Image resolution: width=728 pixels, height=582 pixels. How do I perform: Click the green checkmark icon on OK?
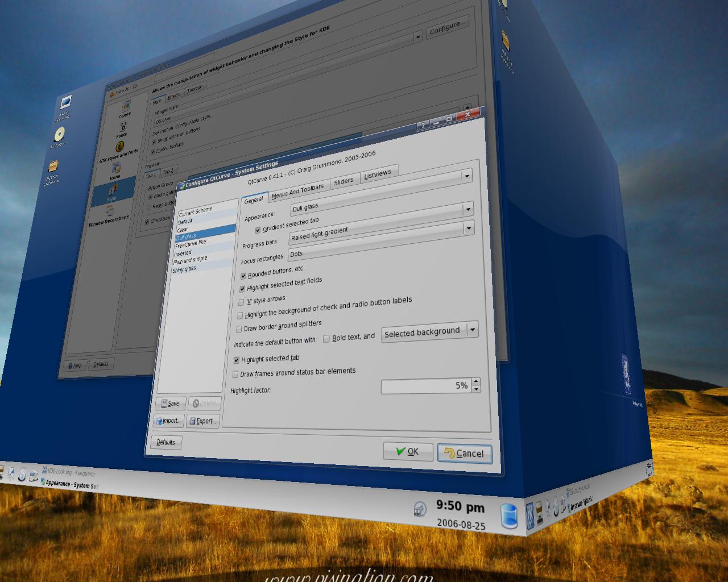coord(401,451)
